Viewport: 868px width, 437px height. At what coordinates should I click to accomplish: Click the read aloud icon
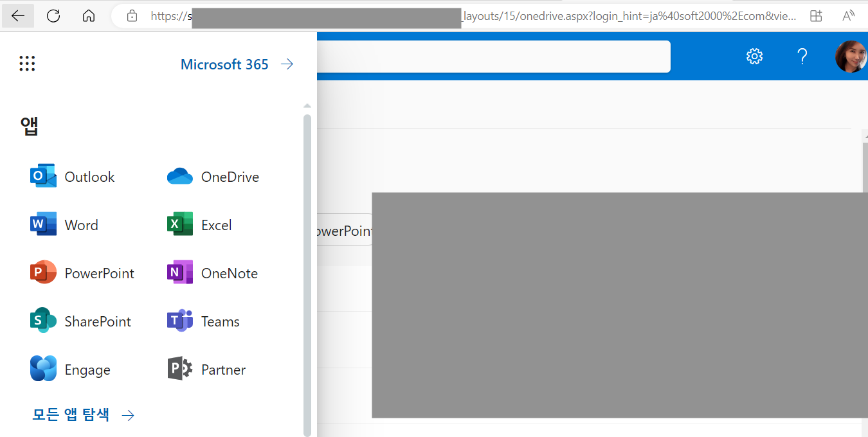[849, 16]
